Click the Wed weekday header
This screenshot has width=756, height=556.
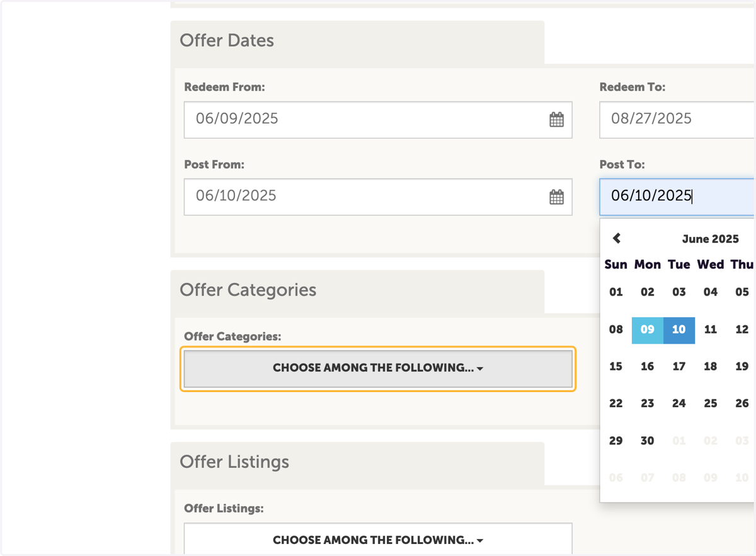pyautogui.click(x=711, y=265)
